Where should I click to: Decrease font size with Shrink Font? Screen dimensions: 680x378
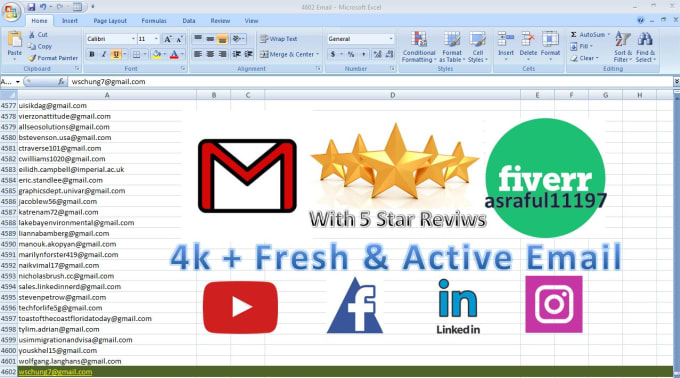click(x=180, y=39)
